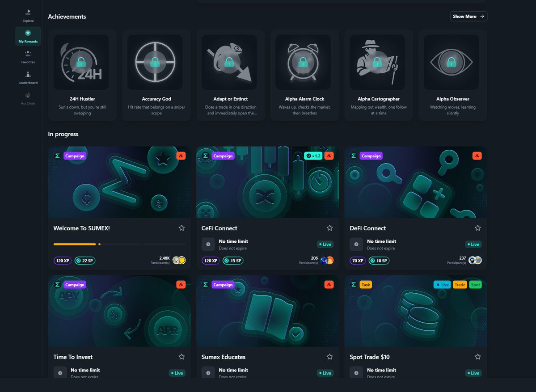The width and height of the screenshot is (536, 392).
Task: Click the 10 SP badge on DeFi Connect
Action: [379, 261]
